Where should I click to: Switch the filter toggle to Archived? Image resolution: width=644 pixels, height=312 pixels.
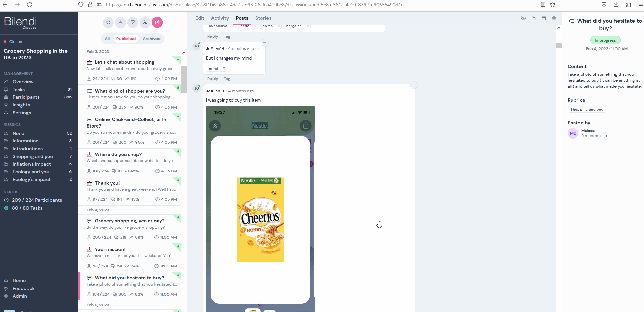[152, 38]
